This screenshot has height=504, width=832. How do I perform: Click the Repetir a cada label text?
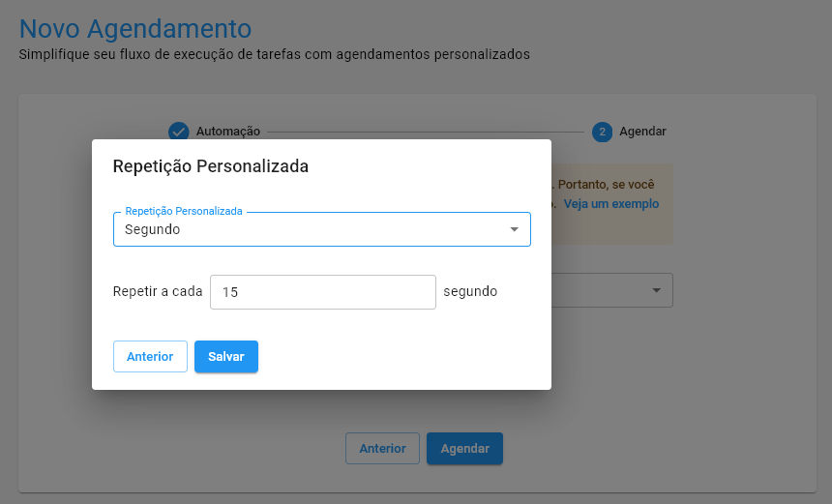coord(158,291)
